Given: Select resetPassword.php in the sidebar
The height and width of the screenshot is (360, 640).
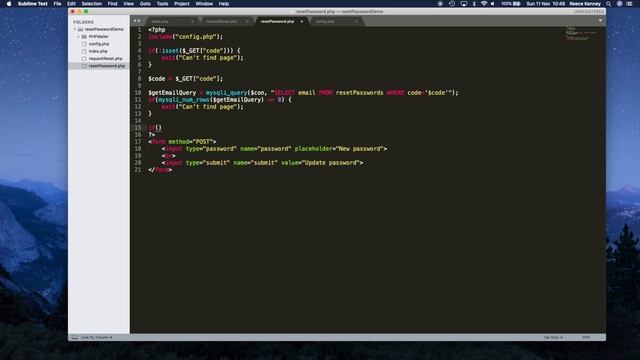Looking at the screenshot, I should 99,66.
